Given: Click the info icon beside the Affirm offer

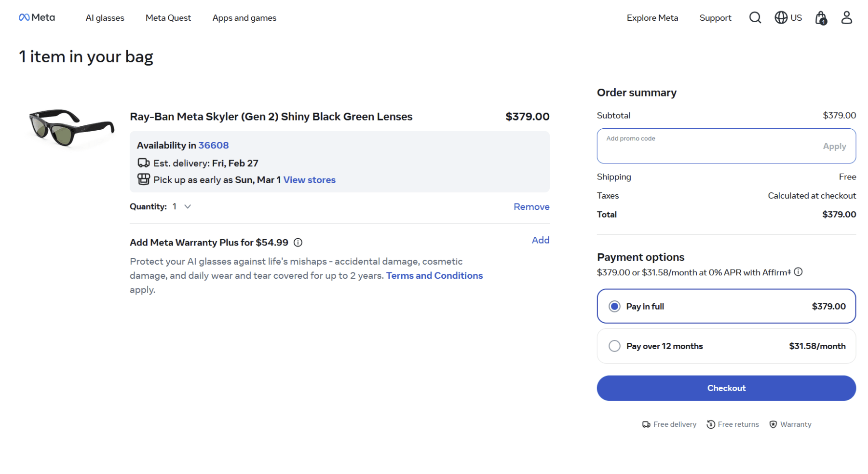Looking at the screenshot, I should (x=799, y=271).
